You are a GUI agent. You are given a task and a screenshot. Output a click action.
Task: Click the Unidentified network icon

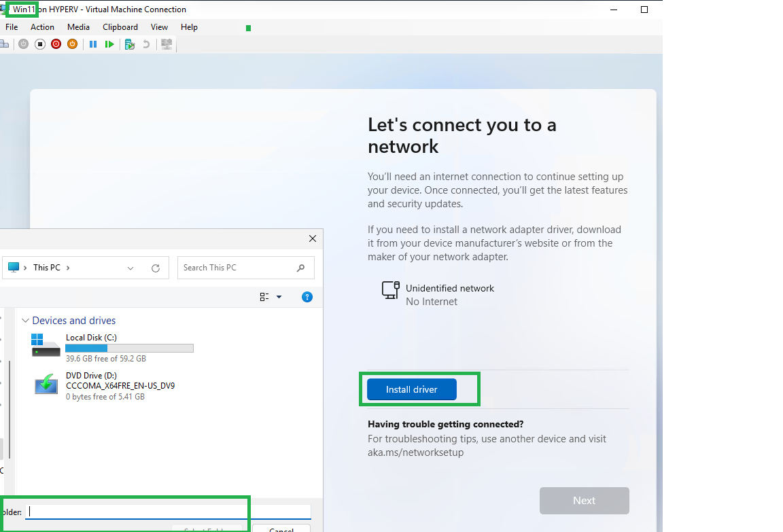(x=391, y=290)
